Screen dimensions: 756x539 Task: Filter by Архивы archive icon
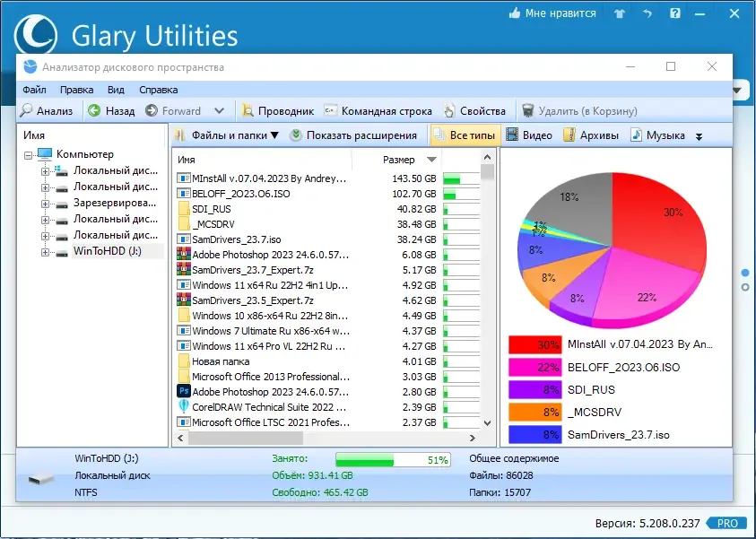pos(569,135)
